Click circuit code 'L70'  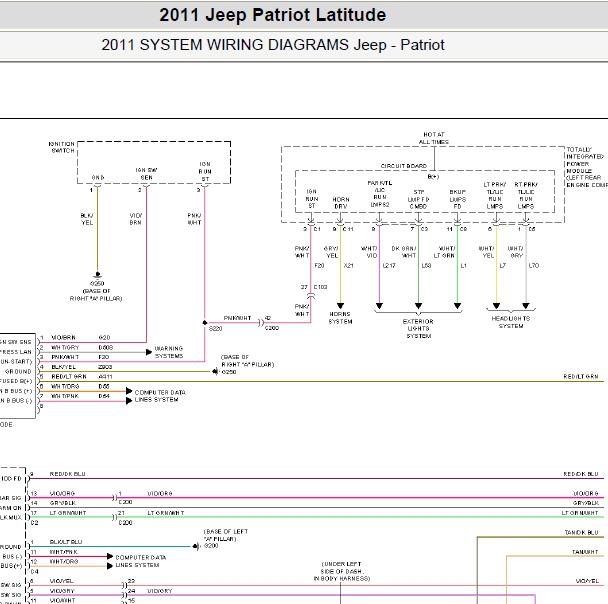point(534,266)
